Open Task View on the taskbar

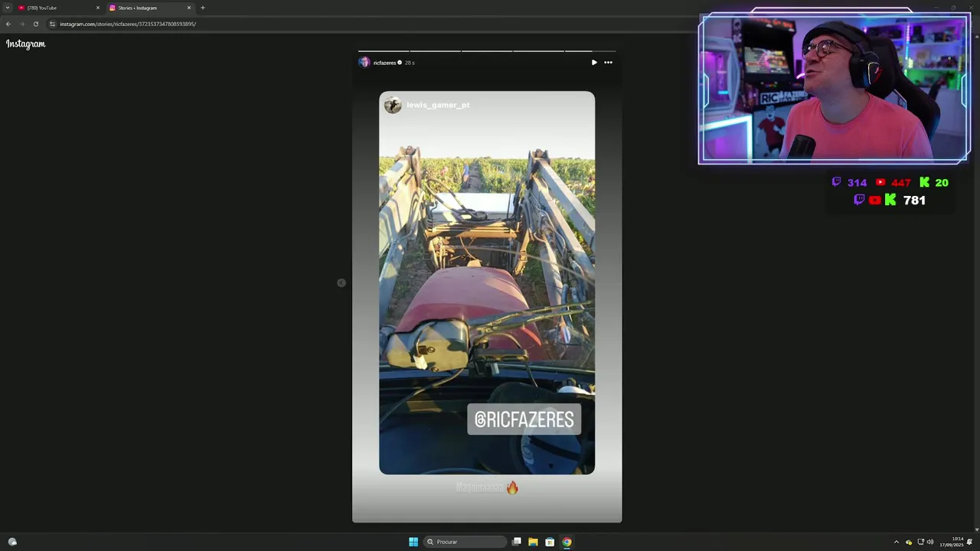517,542
